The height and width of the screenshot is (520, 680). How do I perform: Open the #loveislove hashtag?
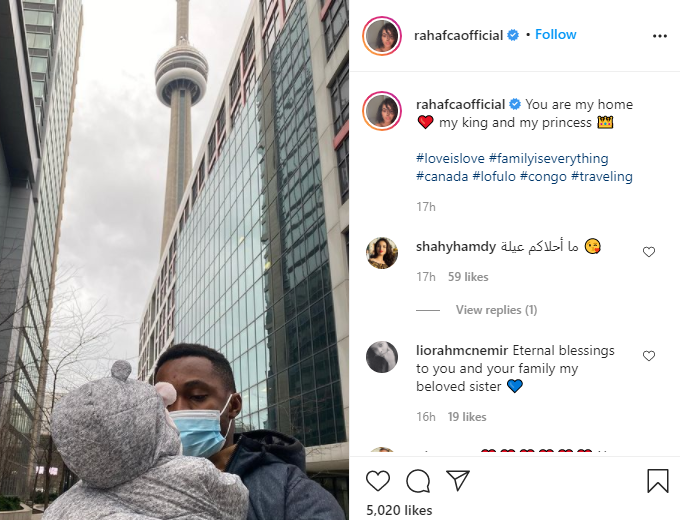point(450,158)
